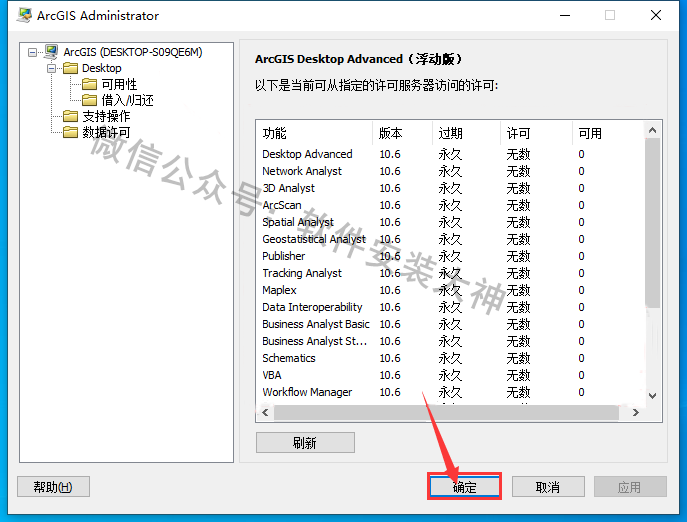This screenshot has width=687, height=522.
Task: Click the 可用性 folder icon
Action: pos(89,84)
